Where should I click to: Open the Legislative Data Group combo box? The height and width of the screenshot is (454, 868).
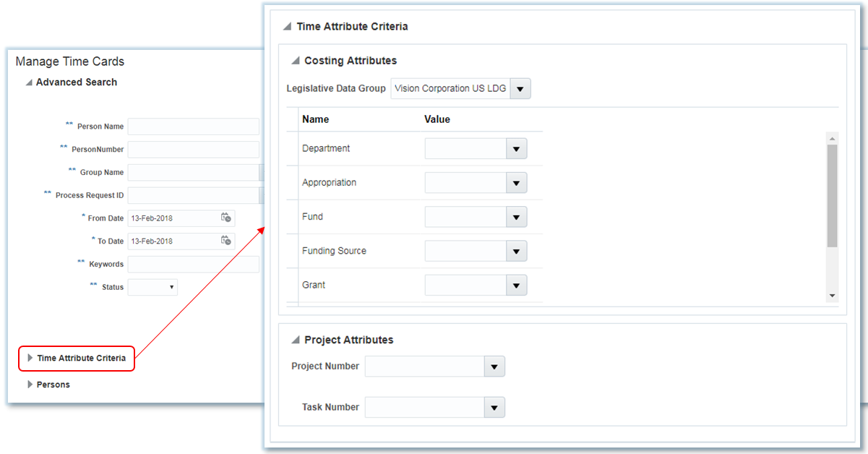(x=520, y=88)
